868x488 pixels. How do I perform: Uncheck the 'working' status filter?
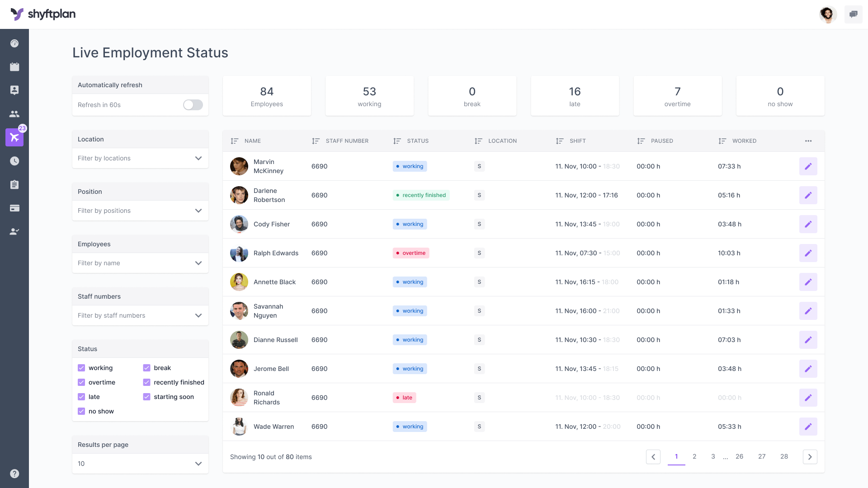[81, 368]
